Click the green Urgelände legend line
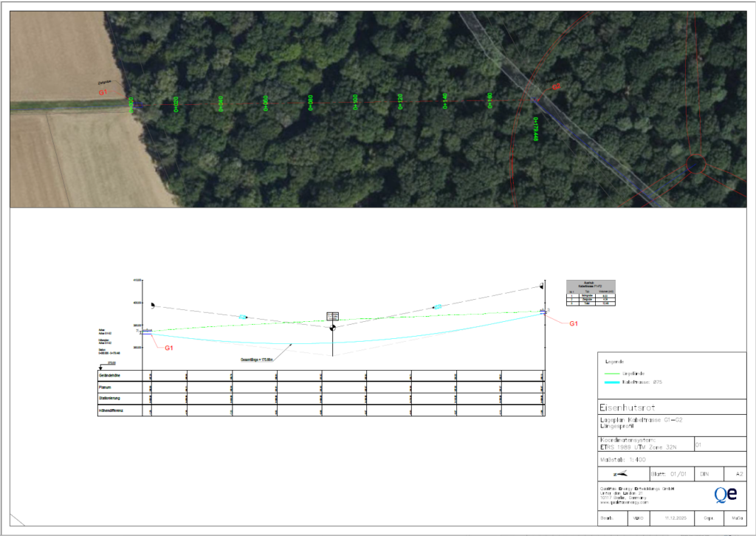Viewport: 756px width, 536px height. point(613,374)
